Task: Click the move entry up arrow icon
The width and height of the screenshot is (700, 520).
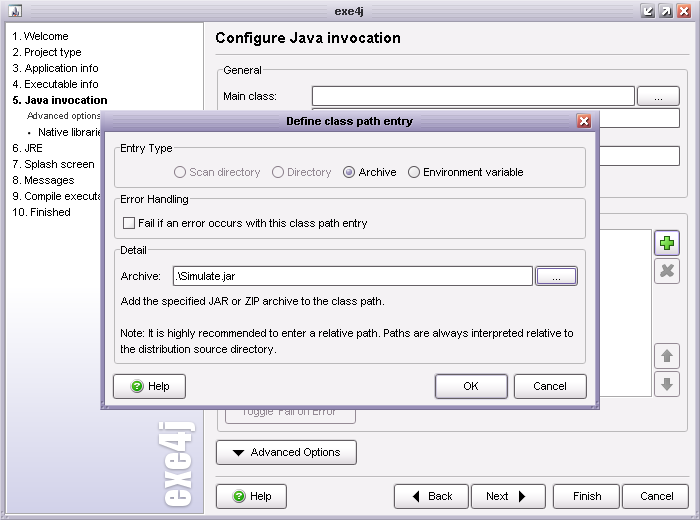Action: tap(667, 355)
